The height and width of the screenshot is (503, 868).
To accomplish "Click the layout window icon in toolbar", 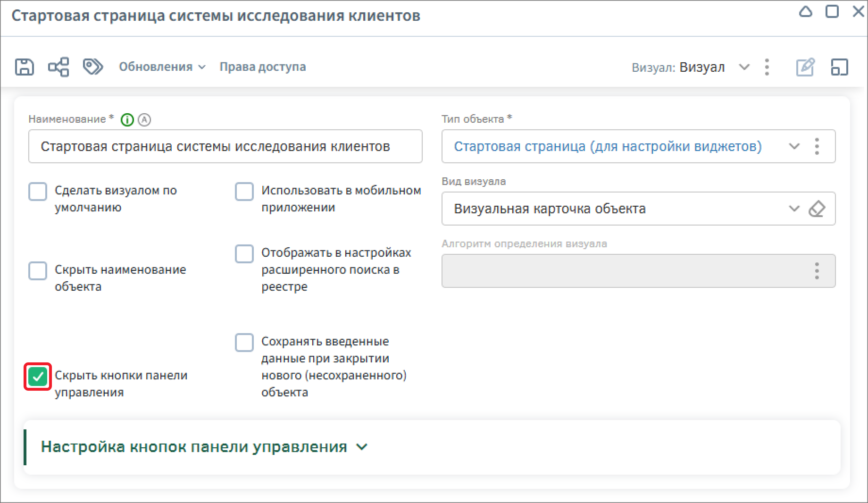I will coord(839,67).
